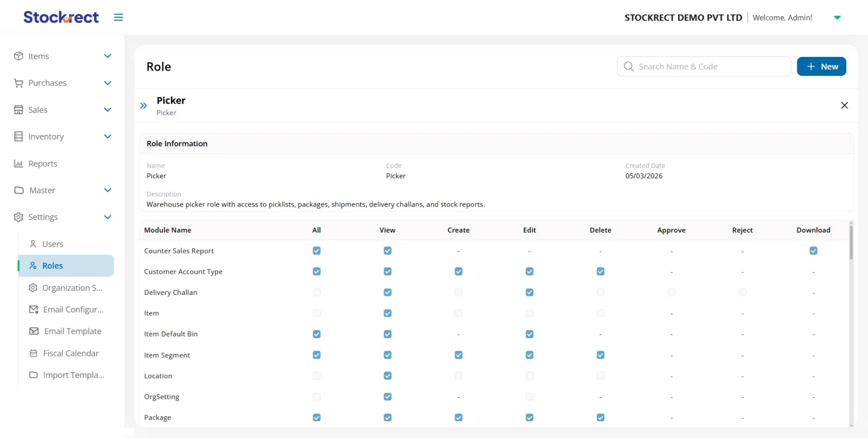Click the Sales store icon

(x=18, y=110)
